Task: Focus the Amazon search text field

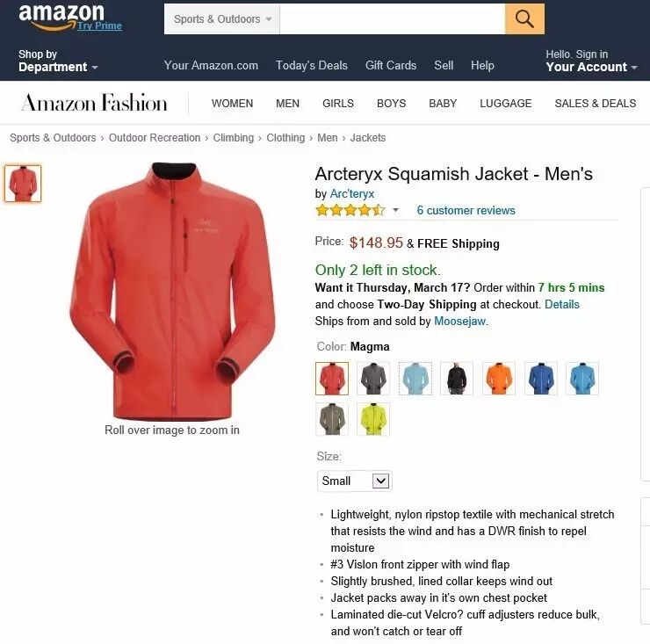Action: coord(392,19)
